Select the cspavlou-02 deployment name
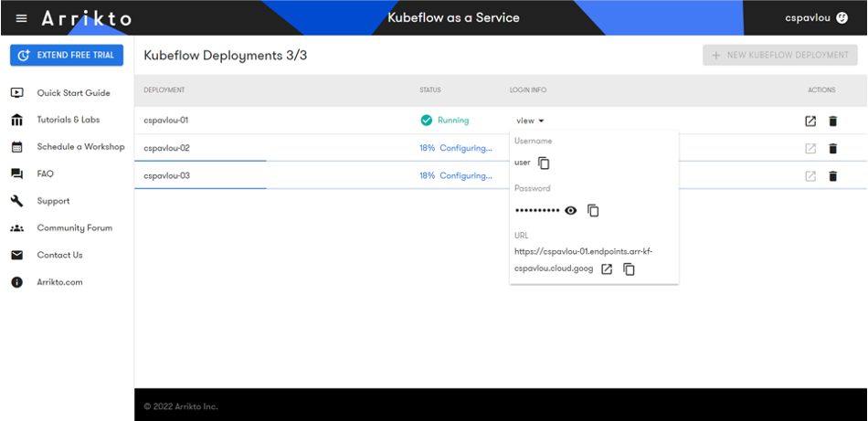 166,148
